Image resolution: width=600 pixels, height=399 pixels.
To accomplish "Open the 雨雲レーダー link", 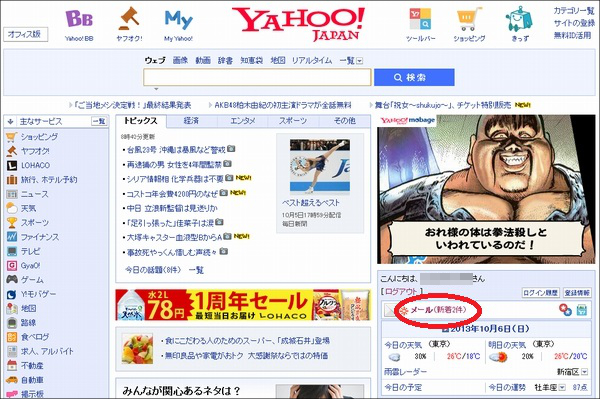I will click(405, 372).
